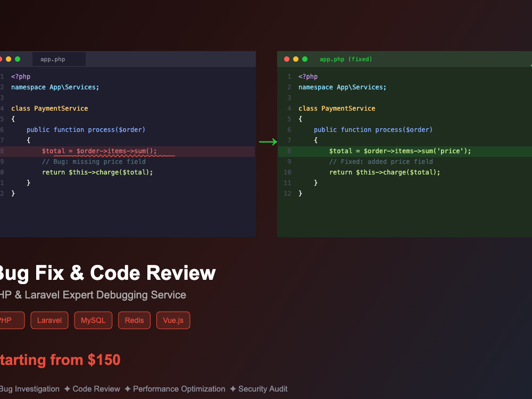The image size is (532, 399).
Task: Click the fixed line "$total = $order->items->sum('price');"
Action: [400, 151]
